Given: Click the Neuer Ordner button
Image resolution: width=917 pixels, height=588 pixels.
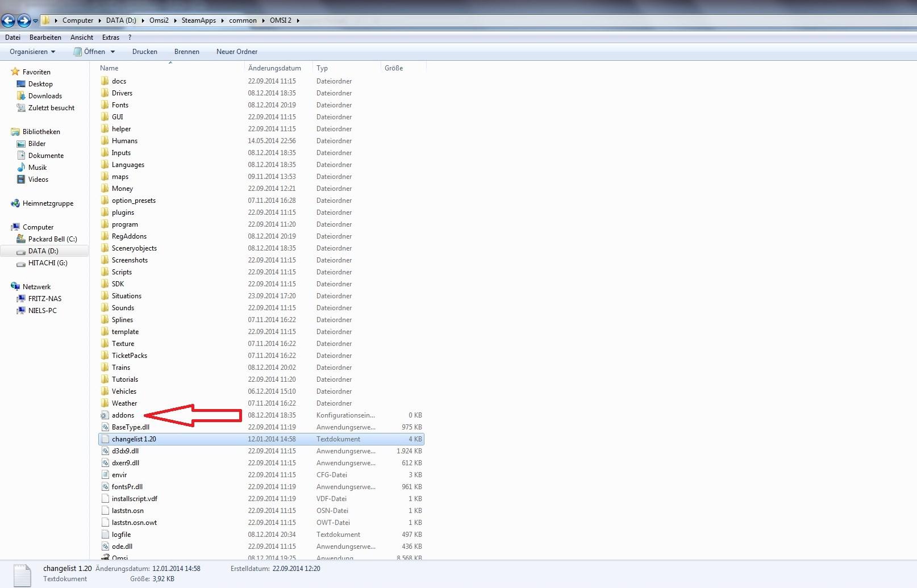Looking at the screenshot, I should 236,52.
